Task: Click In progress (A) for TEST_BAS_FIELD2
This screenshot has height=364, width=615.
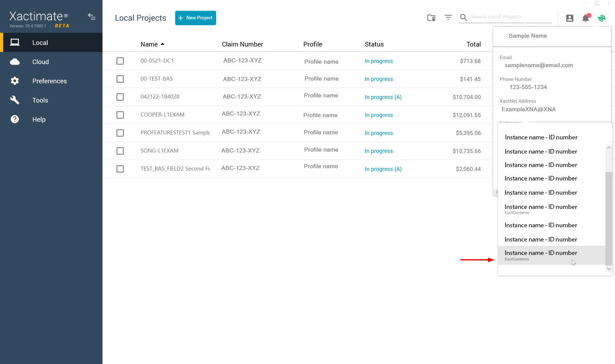Action: tap(383, 169)
